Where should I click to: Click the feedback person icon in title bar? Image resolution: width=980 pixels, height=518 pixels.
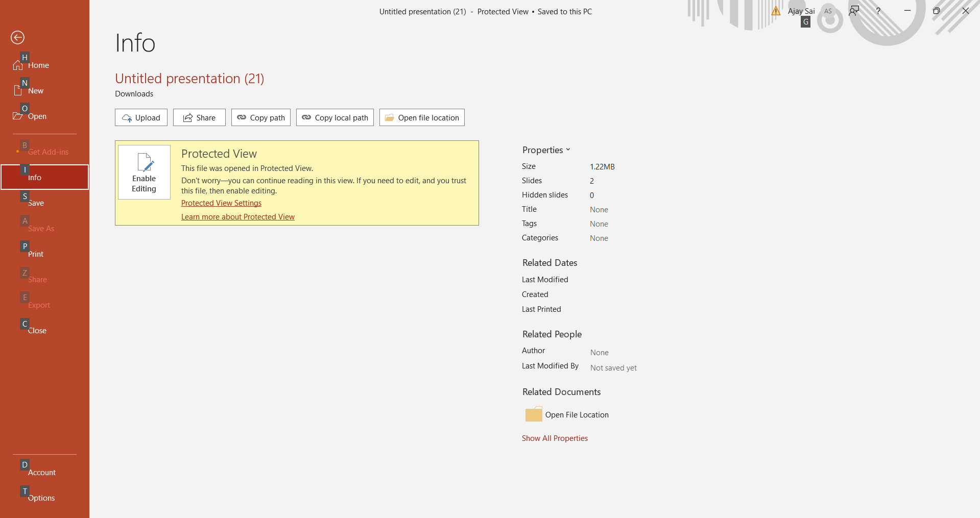[854, 11]
